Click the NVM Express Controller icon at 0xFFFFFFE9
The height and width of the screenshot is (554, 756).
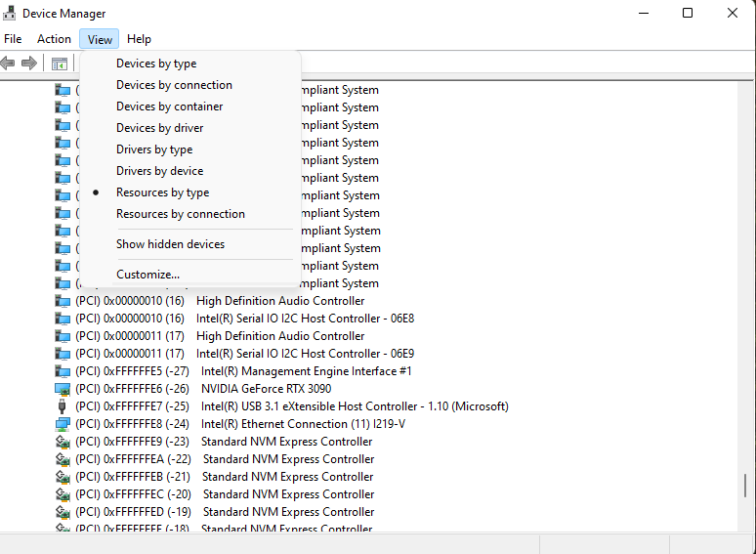click(63, 442)
